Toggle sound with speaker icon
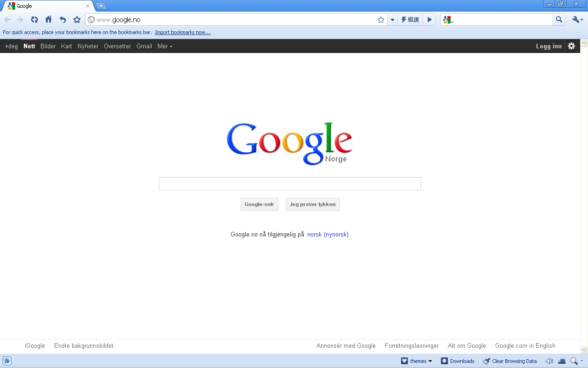588x368 pixels. pos(549,361)
